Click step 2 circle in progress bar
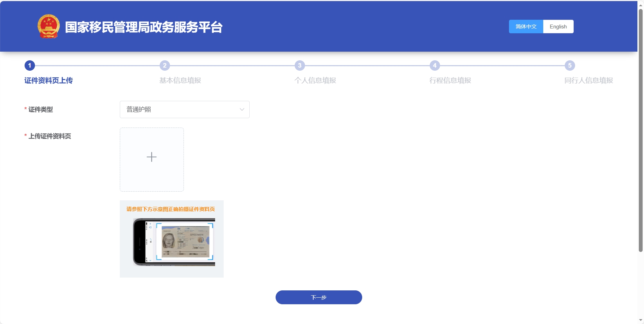This screenshot has width=644, height=324. pos(165,65)
